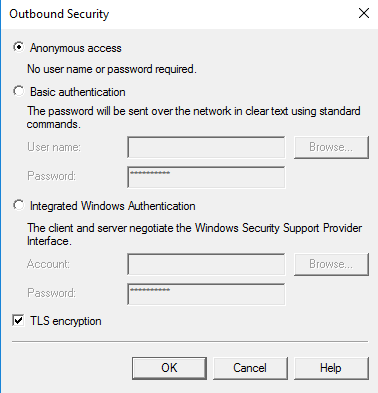Dismiss the dialog using Cancel
The height and width of the screenshot is (393, 378).
point(250,368)
